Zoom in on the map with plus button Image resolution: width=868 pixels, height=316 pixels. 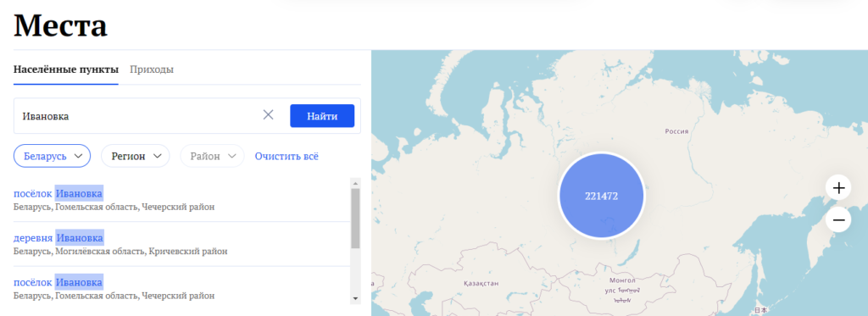(x=838, y=188)
